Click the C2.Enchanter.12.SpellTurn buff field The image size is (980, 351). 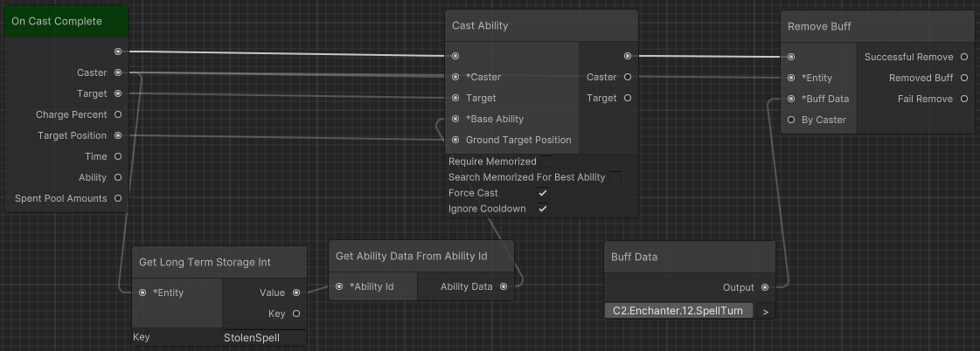click(678, 311)
